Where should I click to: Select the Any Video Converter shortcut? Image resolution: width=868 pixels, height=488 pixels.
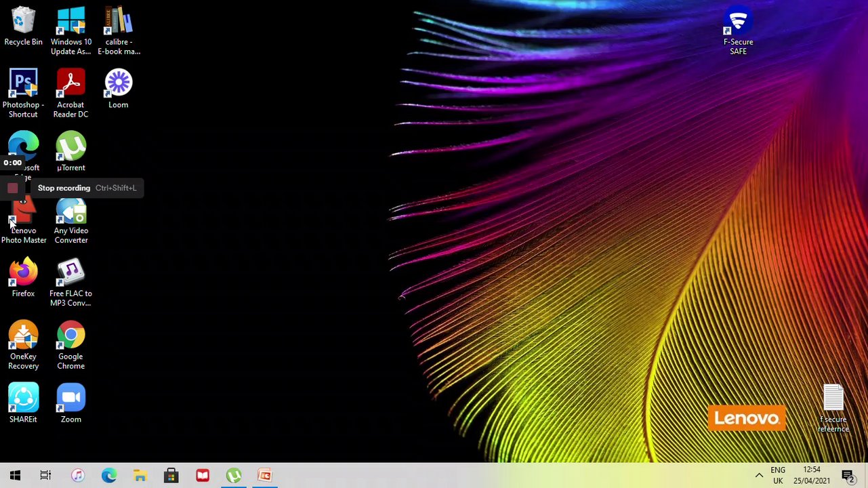pos(70,222)
